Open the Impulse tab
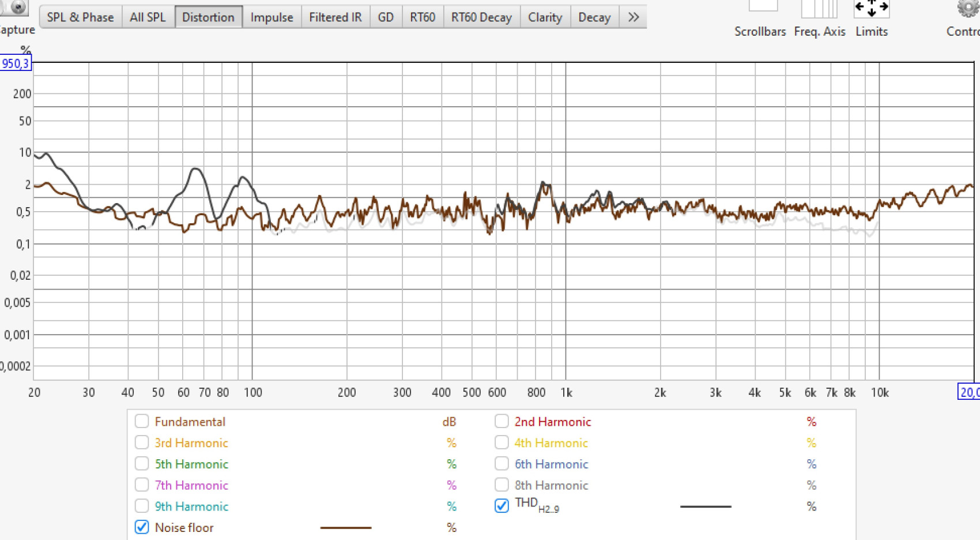The image size is (980, 540). coord(272,17)
